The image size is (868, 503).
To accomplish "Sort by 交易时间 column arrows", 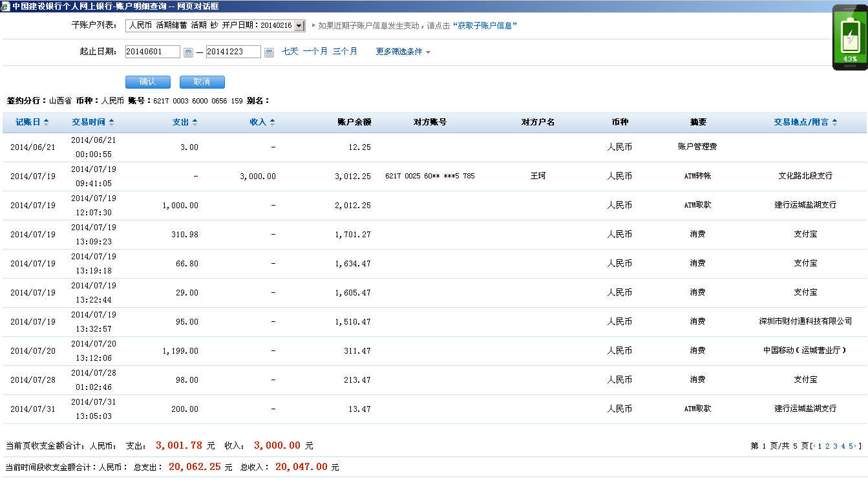I will [93, 122].
